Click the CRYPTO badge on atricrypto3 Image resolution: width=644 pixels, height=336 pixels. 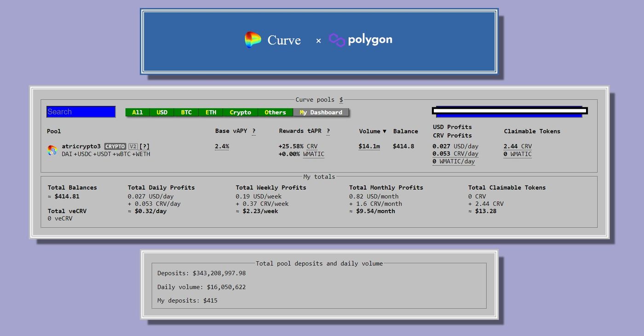click(x=115, y=146)
